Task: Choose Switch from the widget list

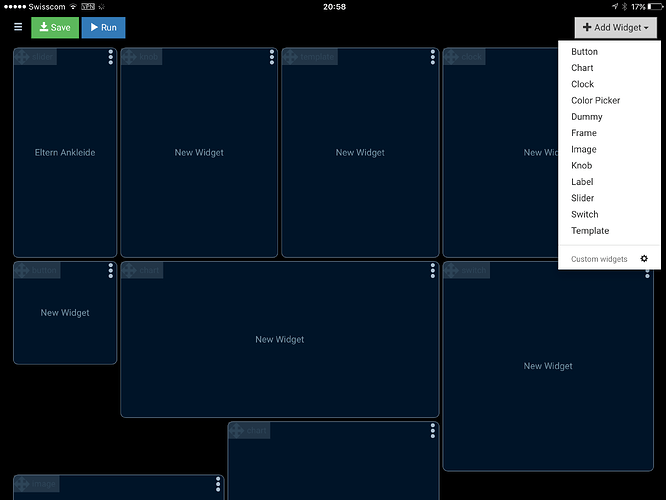Action: 584,215
